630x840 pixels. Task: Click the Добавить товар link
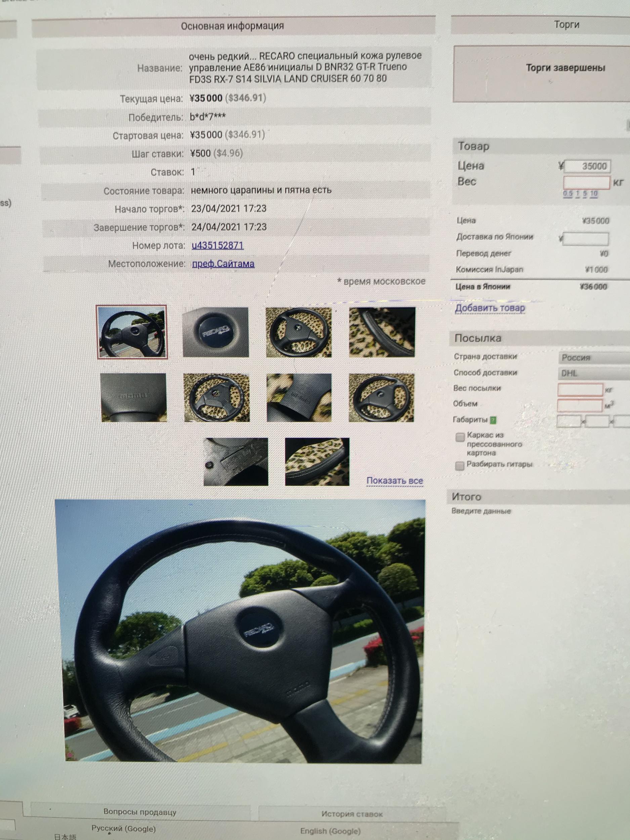tap(490, 308)
